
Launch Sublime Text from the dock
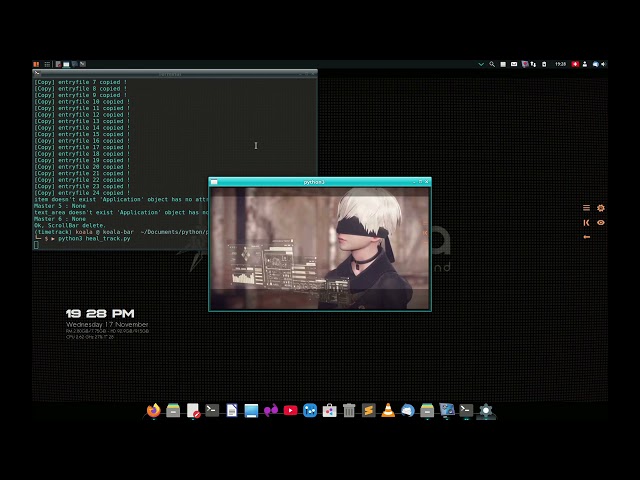[x=369, y=410]
